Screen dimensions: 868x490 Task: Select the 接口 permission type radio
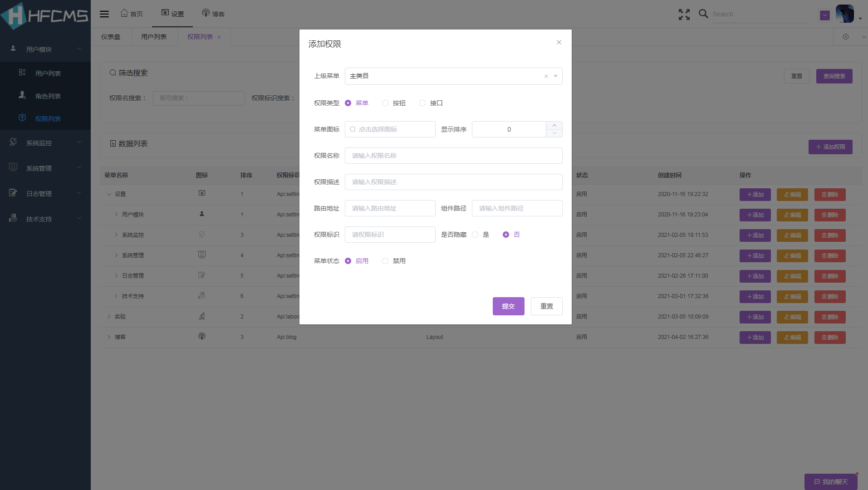tap(422, 103)
